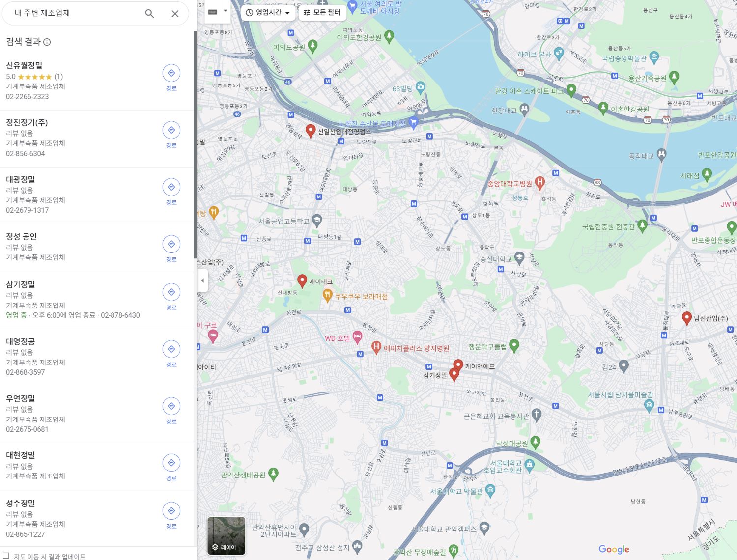Get directions to 대광정밀
The image size is (737, 560).
pyautogui.click(x=171, y=187)
